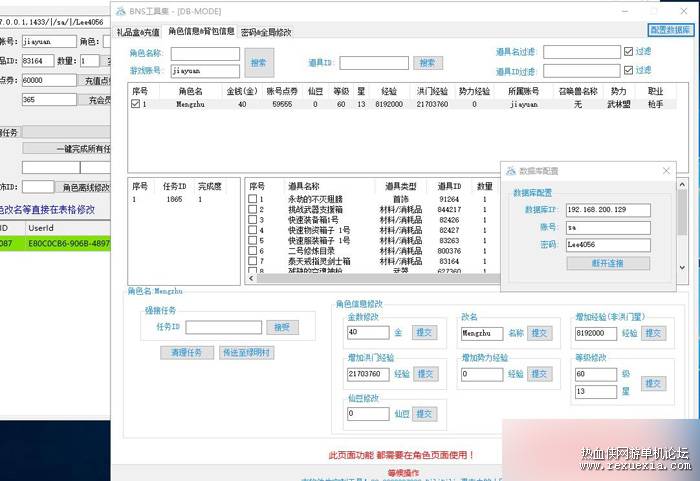The image size is (700, 481).
Task: Open the 密码&全局修改 tab
Action: 266,32
